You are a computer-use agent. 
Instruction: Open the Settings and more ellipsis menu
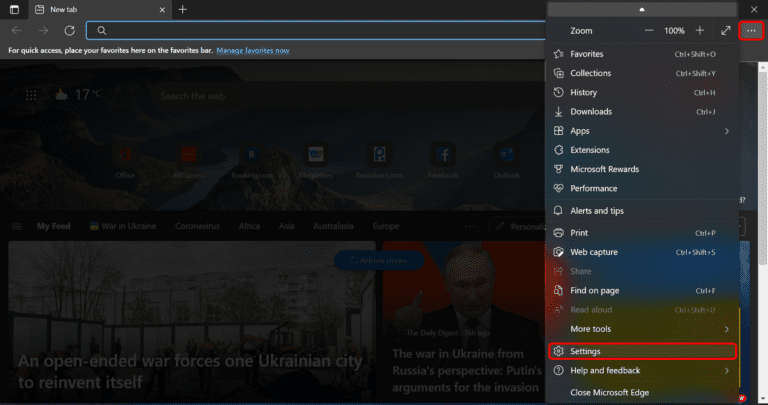click(751, 31)
